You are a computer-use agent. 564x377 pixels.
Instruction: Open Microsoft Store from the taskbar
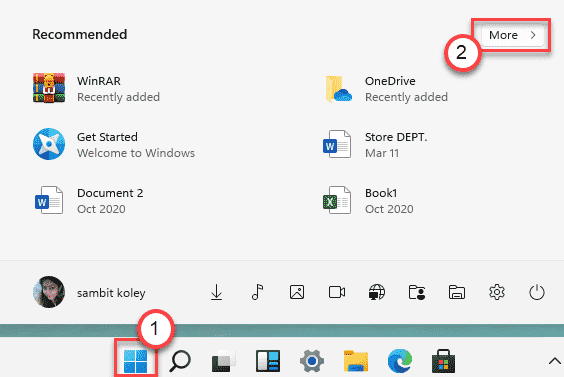coord(444,361)
